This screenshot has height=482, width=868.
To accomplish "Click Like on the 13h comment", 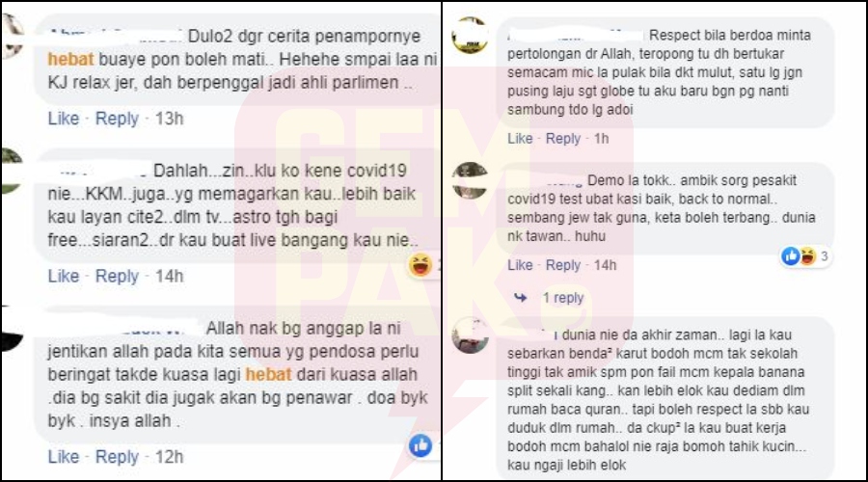I will coord(63,119).
